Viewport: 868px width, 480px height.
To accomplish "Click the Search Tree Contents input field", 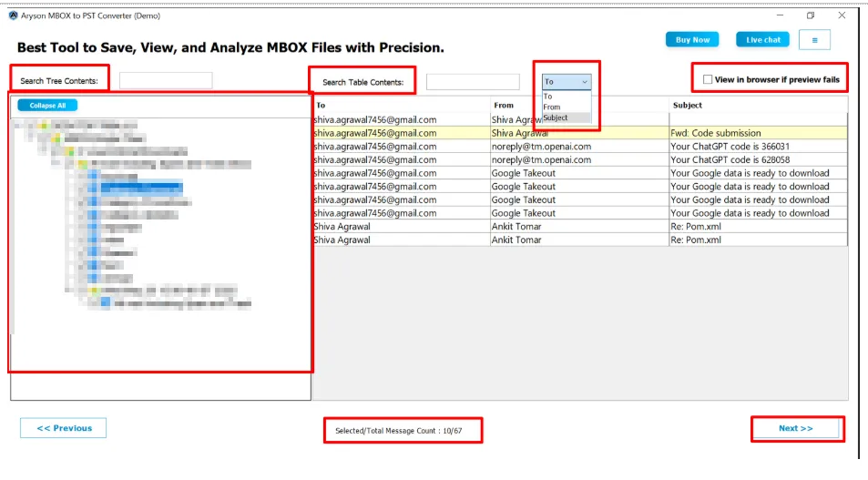I will click(x=166, y=81).
